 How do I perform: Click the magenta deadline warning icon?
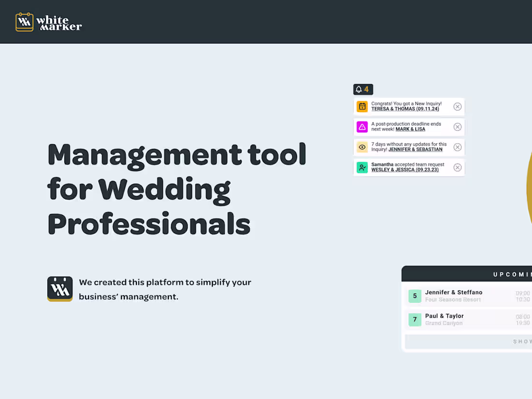click(362, 127)
